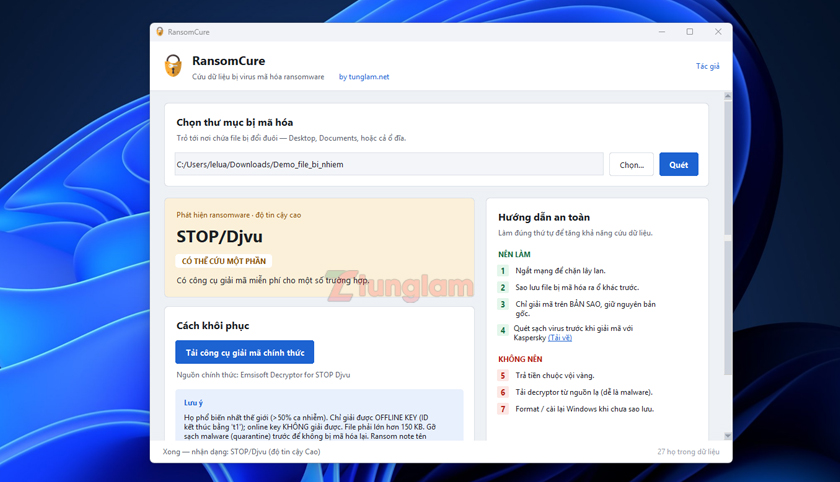The height and width of the screenshot is (482, 840).
Task: Minimize the RansomCure window
Action: pos(662,32)
